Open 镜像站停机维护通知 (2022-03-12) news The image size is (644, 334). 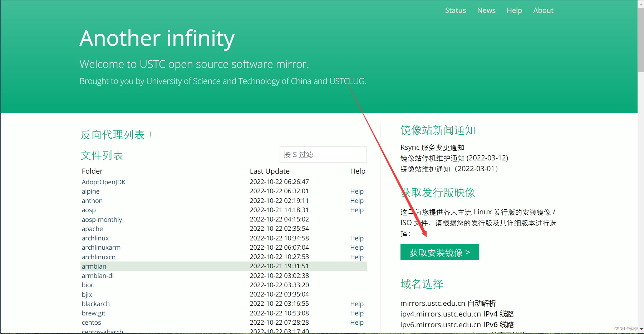coord(454,158)
